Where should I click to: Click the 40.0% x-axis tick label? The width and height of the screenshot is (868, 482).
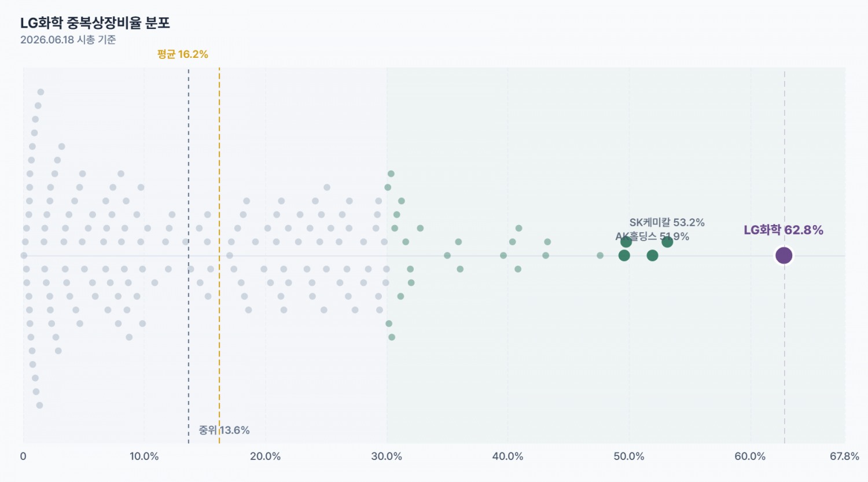point(507,457)
